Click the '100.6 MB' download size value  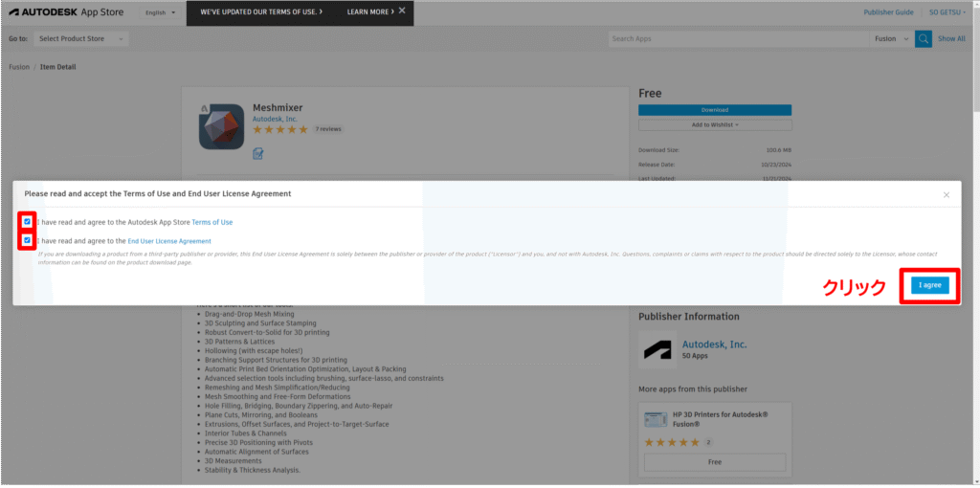(x=779, y=150)
